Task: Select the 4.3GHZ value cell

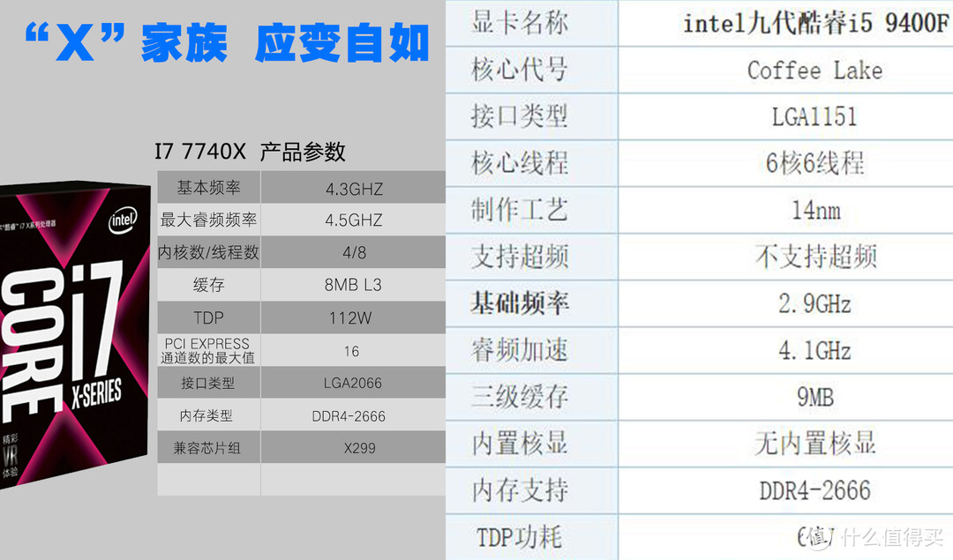Action: tap(354, 189)
